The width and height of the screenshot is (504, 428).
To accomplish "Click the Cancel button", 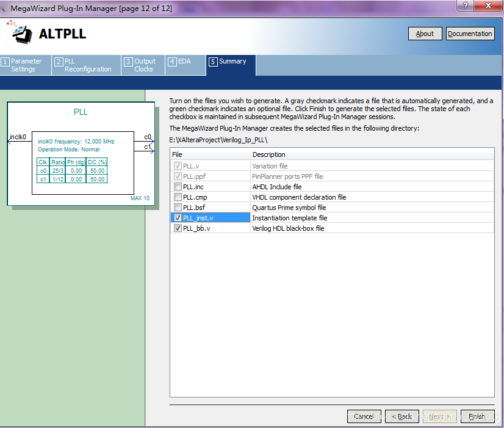I will pos(364,416).
